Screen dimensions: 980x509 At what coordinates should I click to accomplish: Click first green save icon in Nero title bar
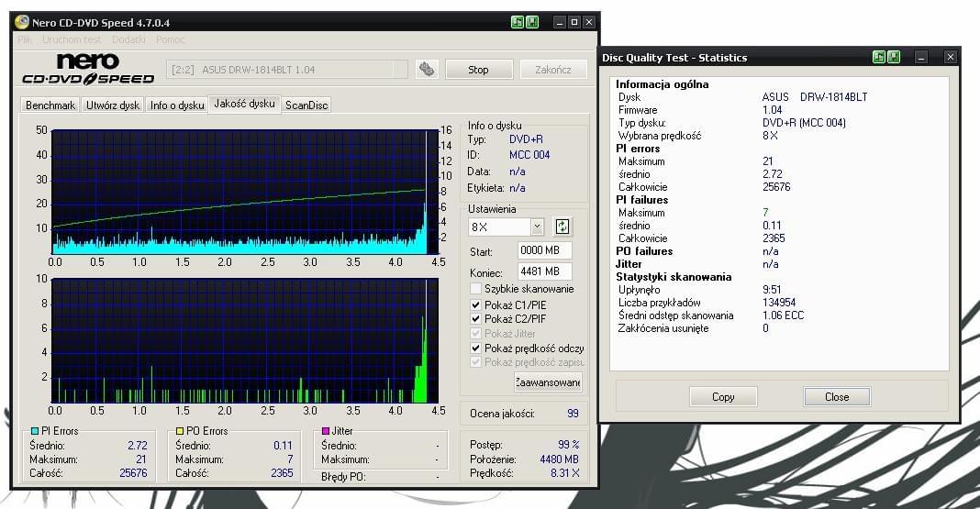click(x=518, y=22)
